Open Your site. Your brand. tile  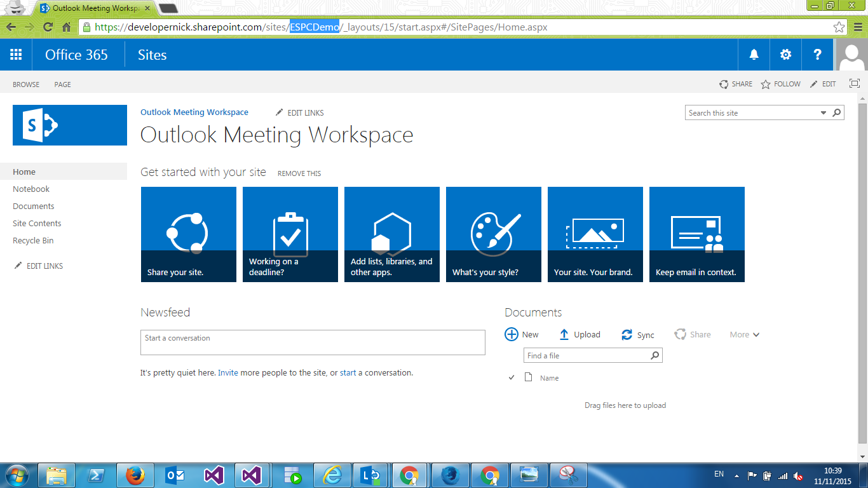(595, 234)
